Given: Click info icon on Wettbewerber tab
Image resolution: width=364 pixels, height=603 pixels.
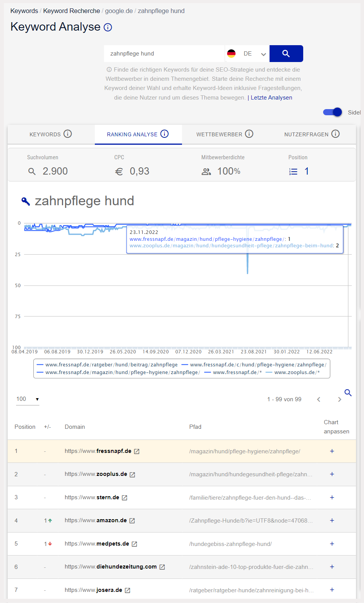Looking at the screenshot, I should click(249, 134).
